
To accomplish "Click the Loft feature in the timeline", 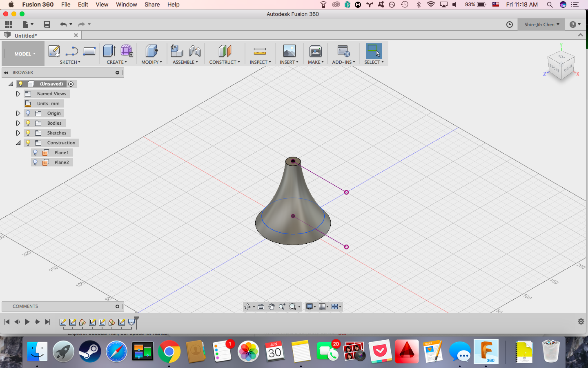I will click(x=131, y=322).
